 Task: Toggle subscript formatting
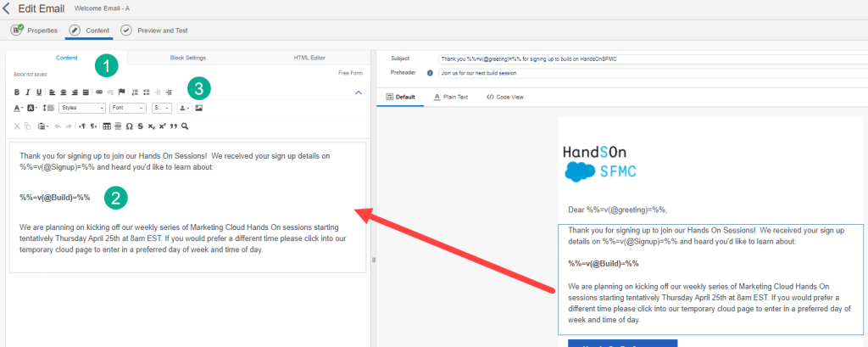tap(151, 126)
